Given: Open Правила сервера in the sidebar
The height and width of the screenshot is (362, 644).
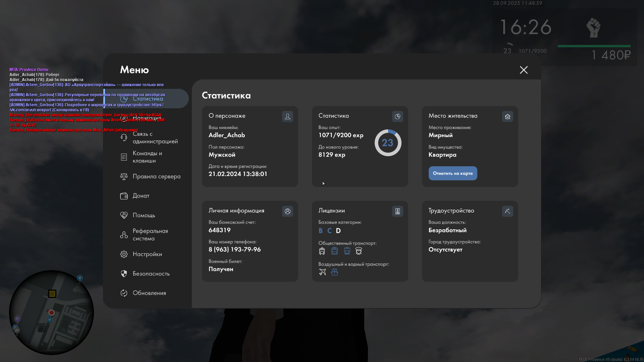Looking at the screenshot, I should 156,176.
